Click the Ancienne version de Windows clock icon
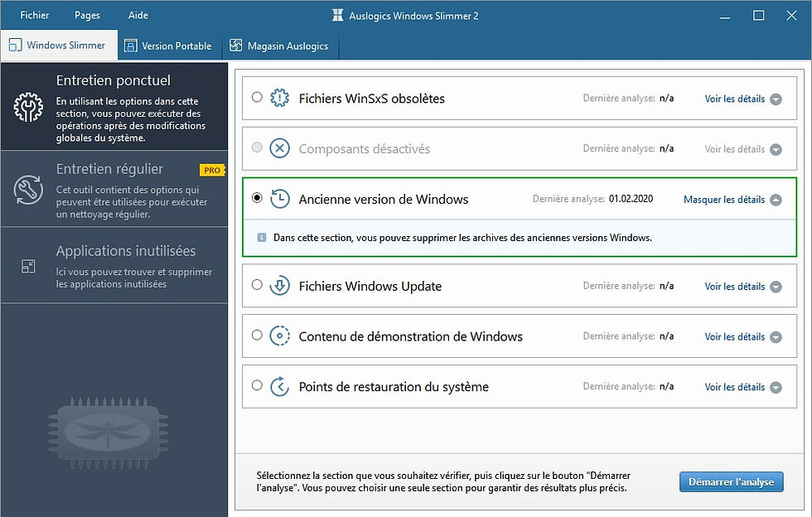This screenshot has width=812, height=517. 280,199
